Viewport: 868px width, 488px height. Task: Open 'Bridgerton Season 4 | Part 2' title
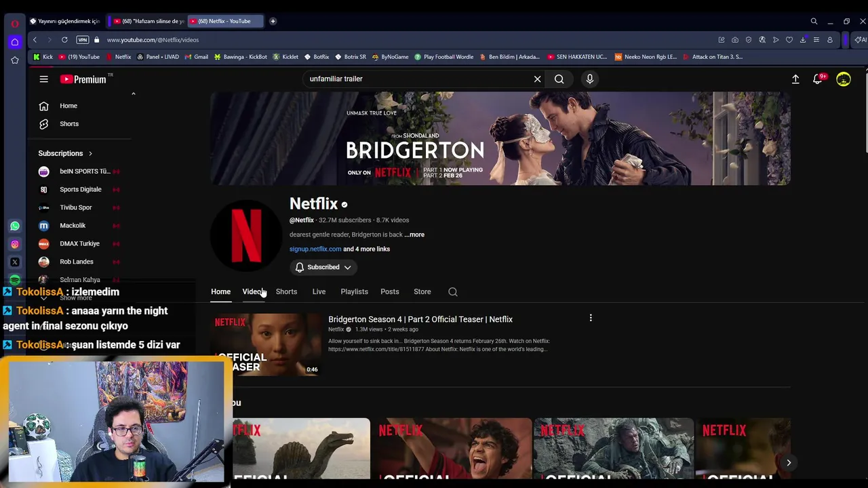420,319
